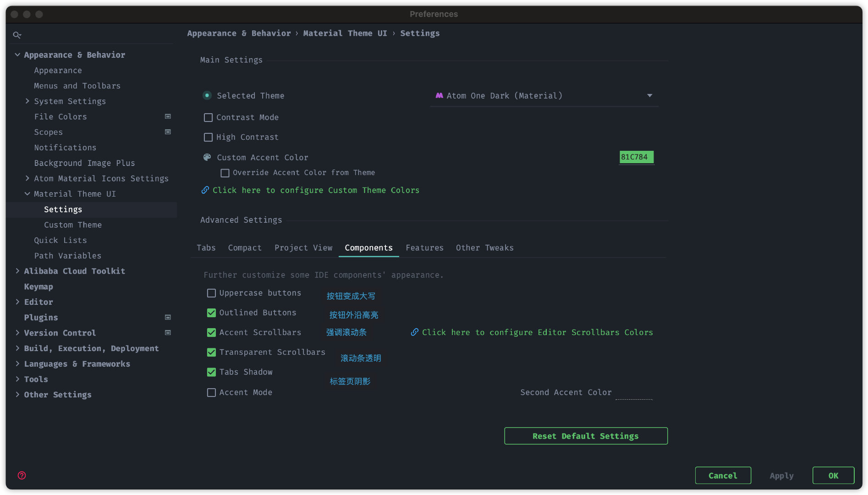Enable High Contrast checkbox

[208, 137]
